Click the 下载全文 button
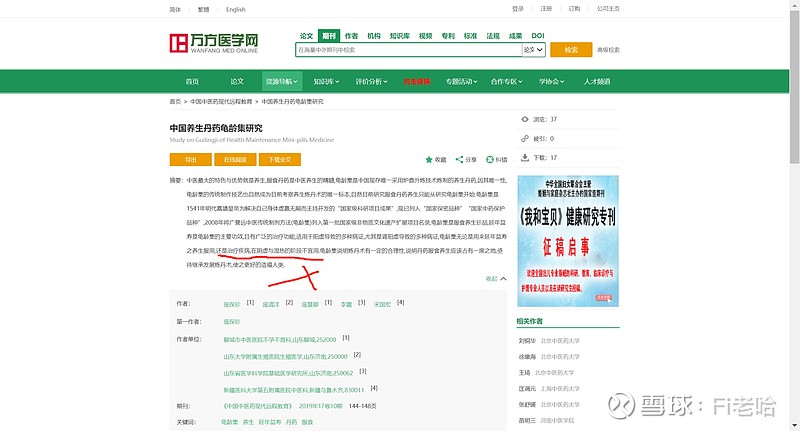Viewport: 800px width, 431px height. [280, 160]
